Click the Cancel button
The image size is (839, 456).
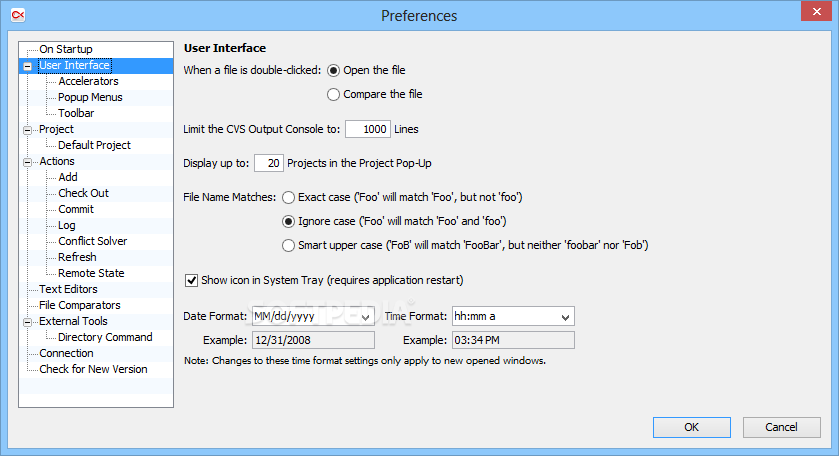point(781,427)
